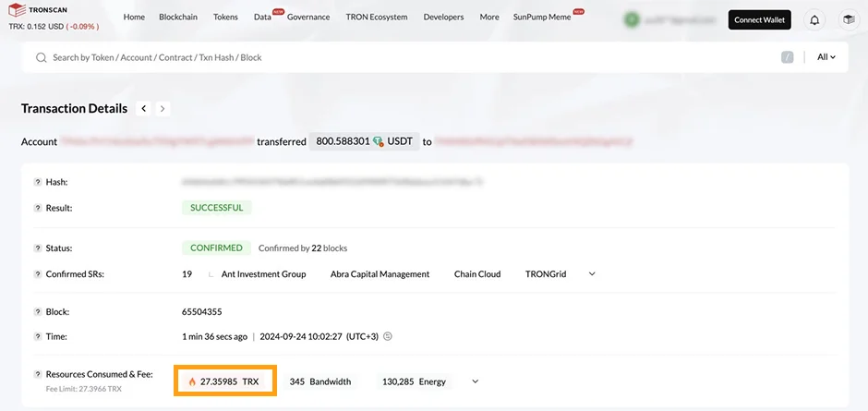The image size is (868, 411).
Task: Open Chain Cloud SR link
Action: coord(477,274)
